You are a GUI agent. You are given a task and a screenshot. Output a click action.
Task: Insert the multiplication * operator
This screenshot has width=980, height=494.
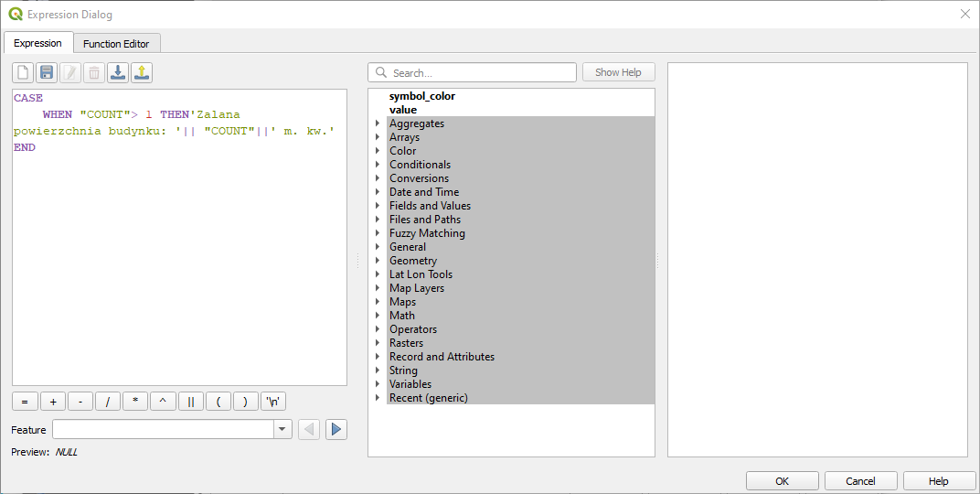[135, 402]
